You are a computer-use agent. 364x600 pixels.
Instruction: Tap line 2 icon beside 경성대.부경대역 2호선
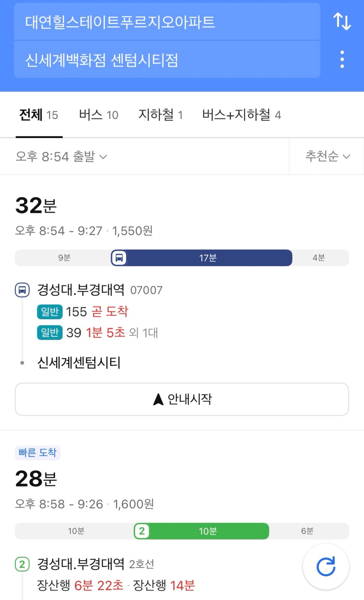[x=22, y=564]
